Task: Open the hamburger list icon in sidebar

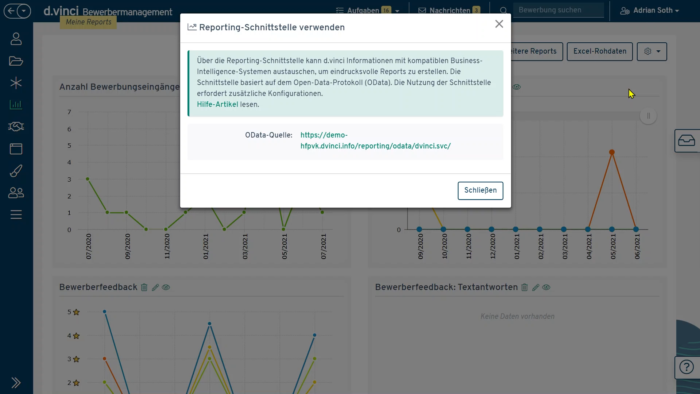Action: tap(16, 215)
